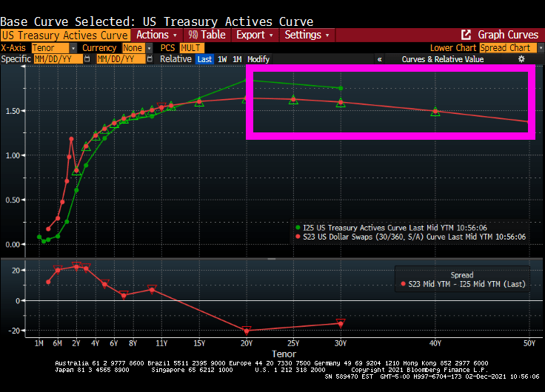
Task: Open settings gear in Curves & Relative Value
Action: pyautogui.click(x=521, y=59)
